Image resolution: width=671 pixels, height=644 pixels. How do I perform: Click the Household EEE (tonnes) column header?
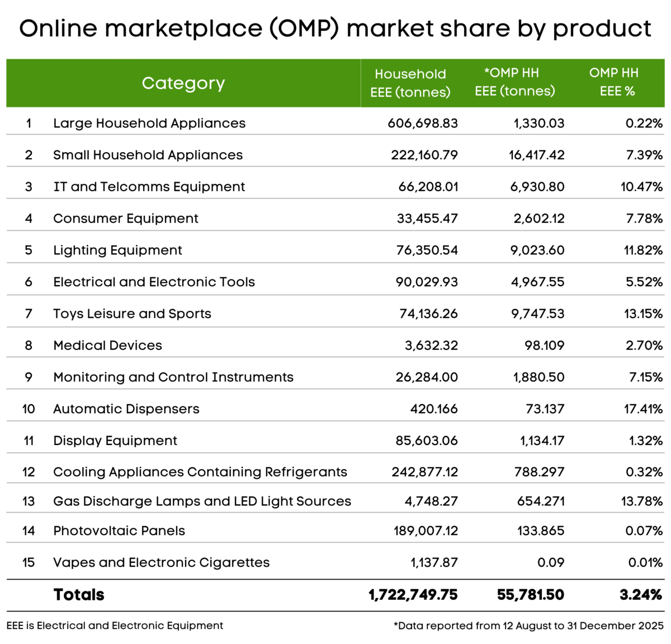click(x=410, y=83)
